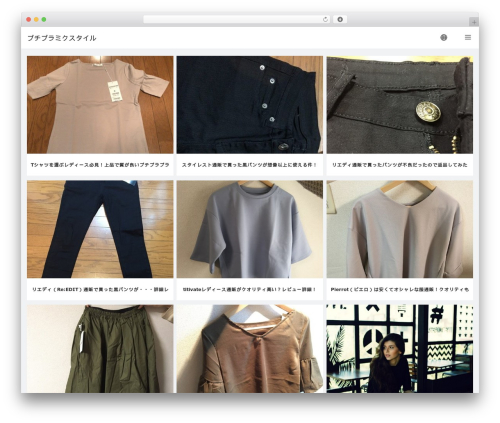Open the Pierrot（ピエロ）post title

pos(400,289)
